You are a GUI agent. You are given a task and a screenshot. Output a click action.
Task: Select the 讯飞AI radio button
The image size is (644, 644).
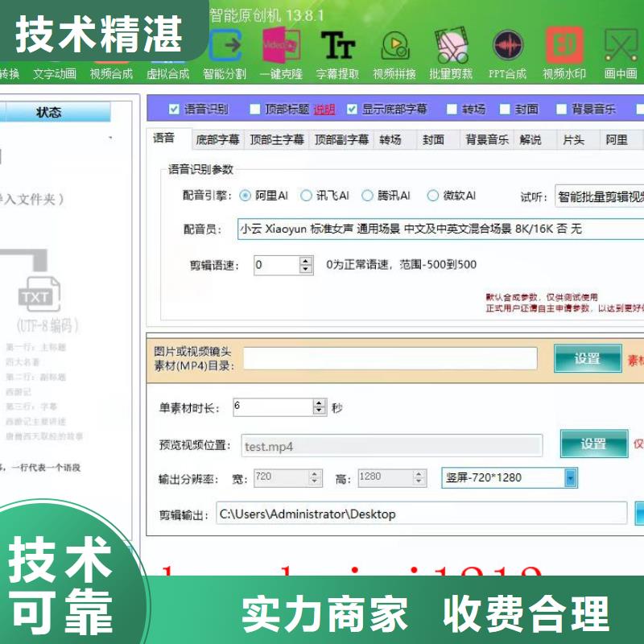click(x=306, y=196)
